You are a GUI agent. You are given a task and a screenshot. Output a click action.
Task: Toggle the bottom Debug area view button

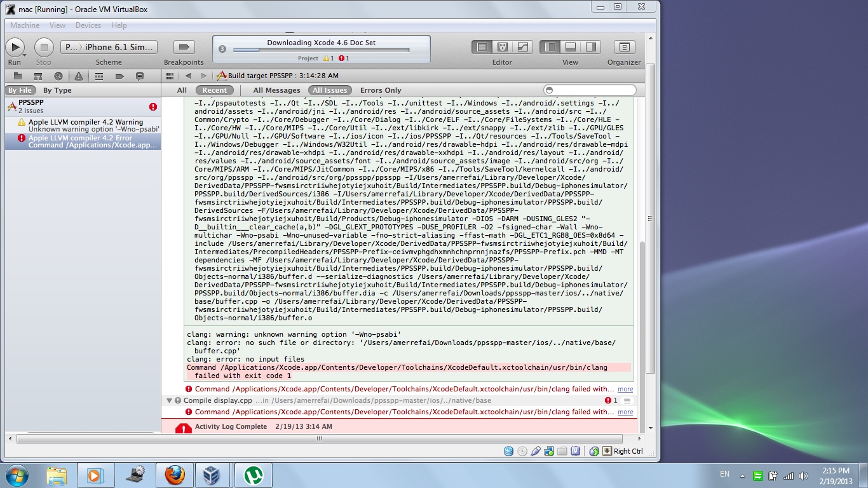(x=571, y=47)
